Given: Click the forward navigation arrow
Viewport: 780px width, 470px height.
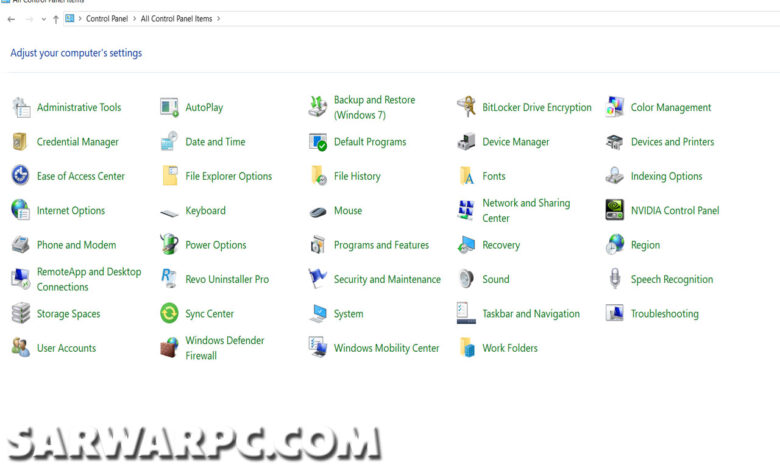Looking at the screenshot, I should click(x=29, y=19).
